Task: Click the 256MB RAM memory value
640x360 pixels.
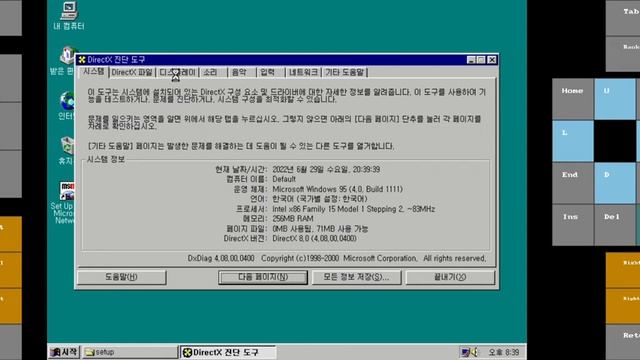Action: (293, 219)
